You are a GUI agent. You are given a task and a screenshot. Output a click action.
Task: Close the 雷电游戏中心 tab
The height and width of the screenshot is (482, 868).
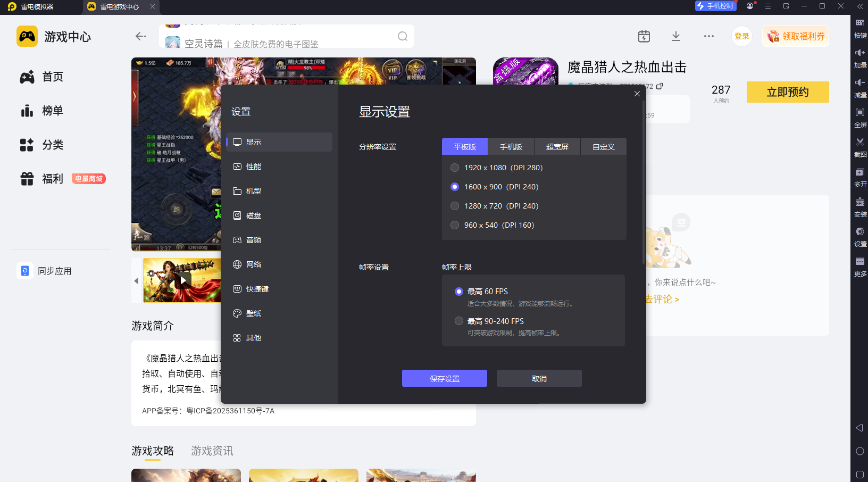153,6
